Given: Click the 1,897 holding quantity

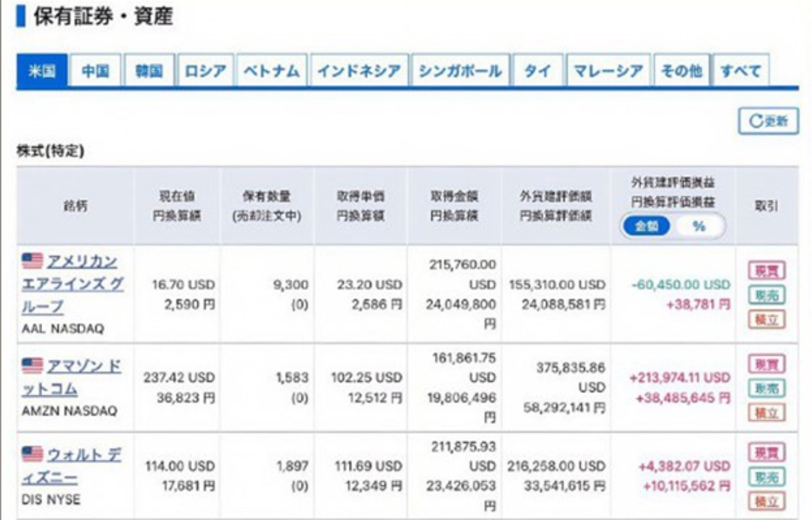Looking at the screenshot, I should pyautogui.click(x=292, y=465).
